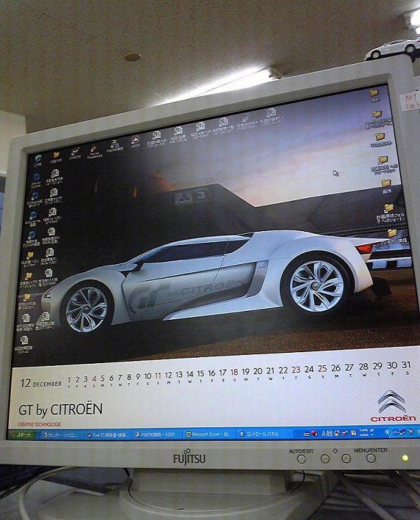Toggle the CAPS KANA language bar indicator
This screenshot has height=520, width=420.
click(x=364, y=432)
